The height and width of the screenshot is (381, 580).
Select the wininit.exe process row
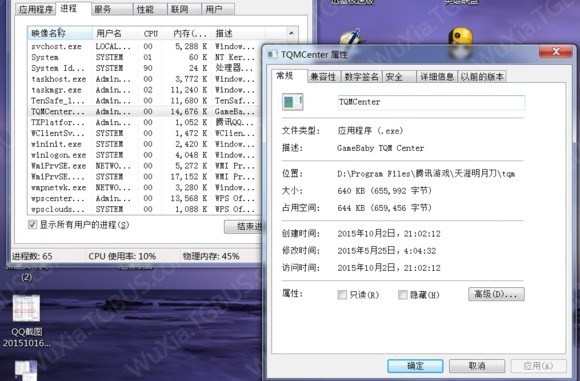tap(144, 144)
